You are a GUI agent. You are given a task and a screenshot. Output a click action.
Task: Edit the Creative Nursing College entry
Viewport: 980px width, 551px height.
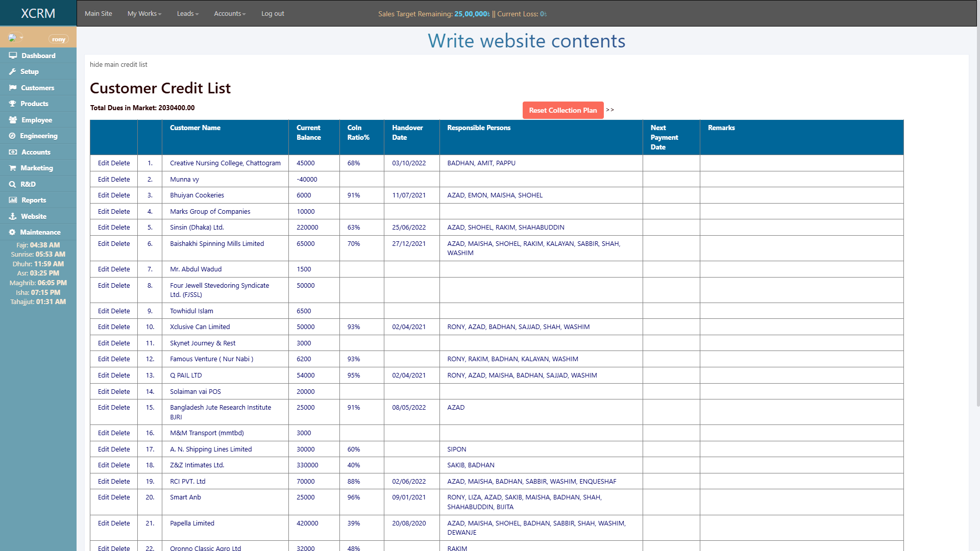(x=105, y=163)
